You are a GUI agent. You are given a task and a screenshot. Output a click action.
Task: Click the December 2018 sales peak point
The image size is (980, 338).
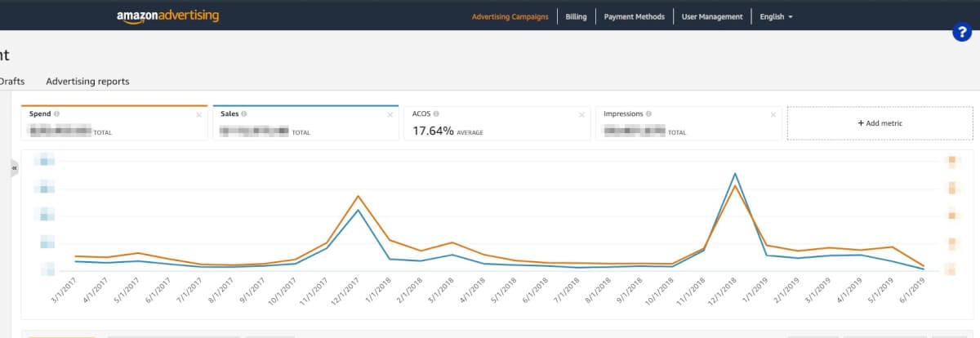point(735,173)
